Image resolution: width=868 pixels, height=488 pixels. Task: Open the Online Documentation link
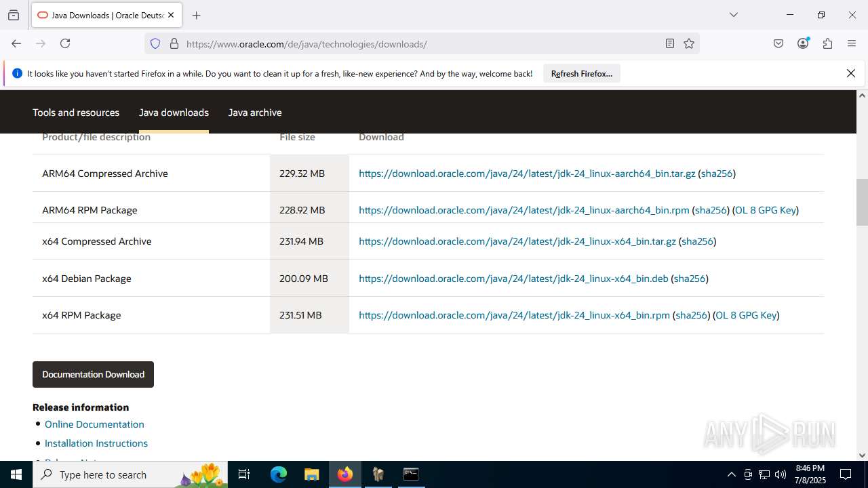94,424
